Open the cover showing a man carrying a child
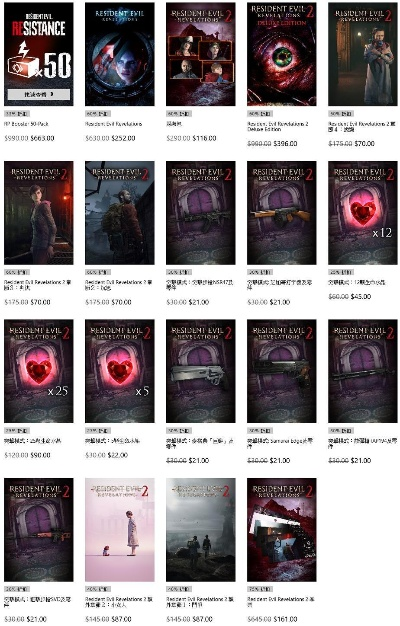 [x=363, y=54]
